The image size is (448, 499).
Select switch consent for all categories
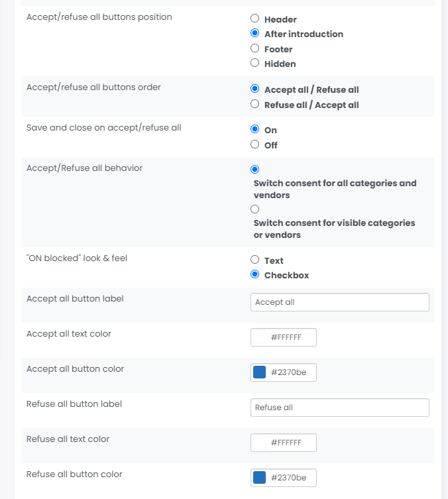[x=255, y=170]
